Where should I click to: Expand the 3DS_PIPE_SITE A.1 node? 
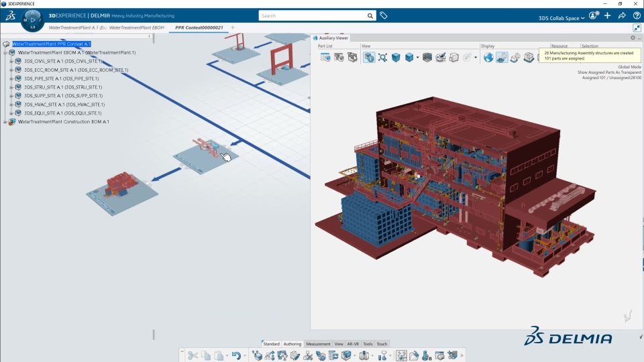(11, 78)
